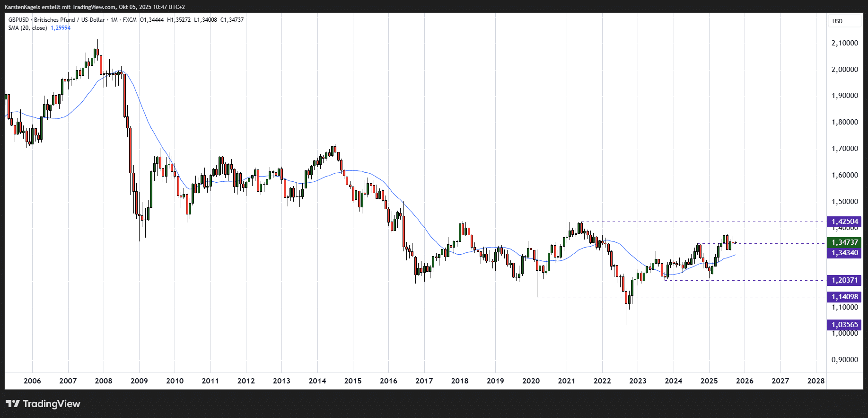This screenshot has width=868, height=418.
Task: Select the 1,34340 price level label
Action: [x=844, y=253]
